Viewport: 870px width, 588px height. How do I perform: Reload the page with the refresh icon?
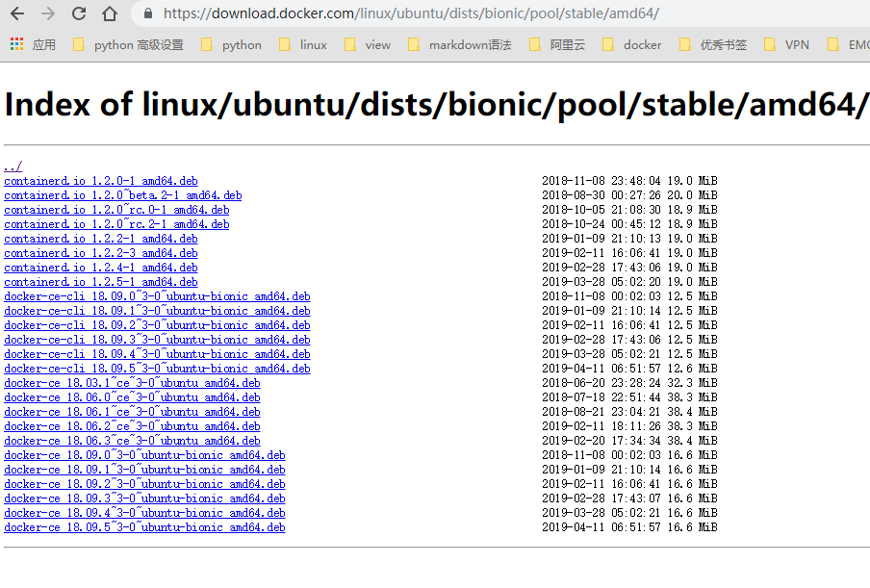[78, 13]
